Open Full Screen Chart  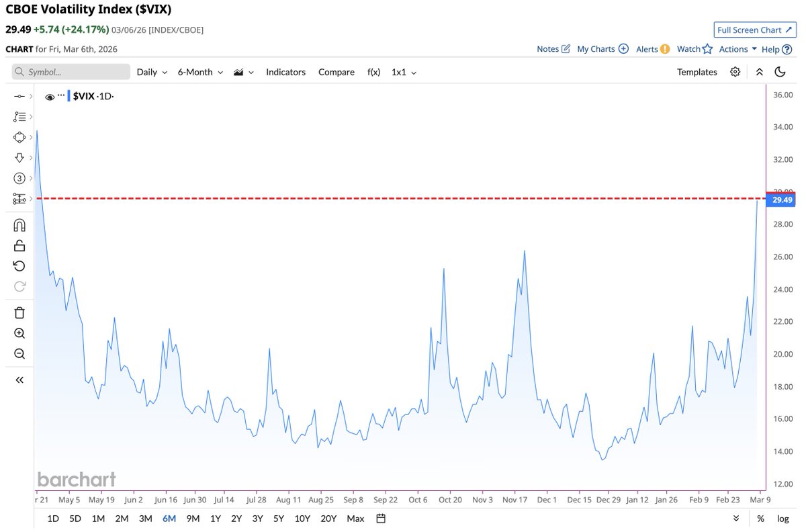tap(755, 30)
